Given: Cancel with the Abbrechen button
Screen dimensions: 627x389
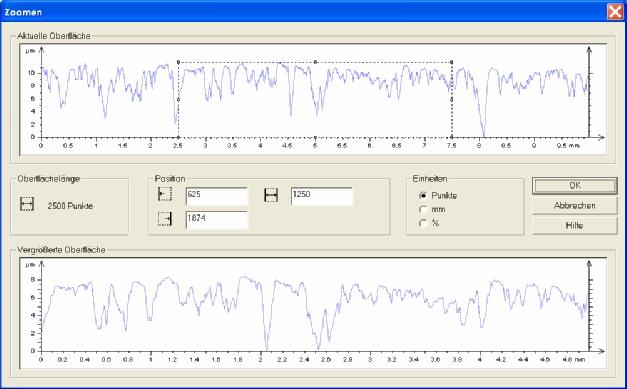Looking at the screenshot, I should pos(575,205).
